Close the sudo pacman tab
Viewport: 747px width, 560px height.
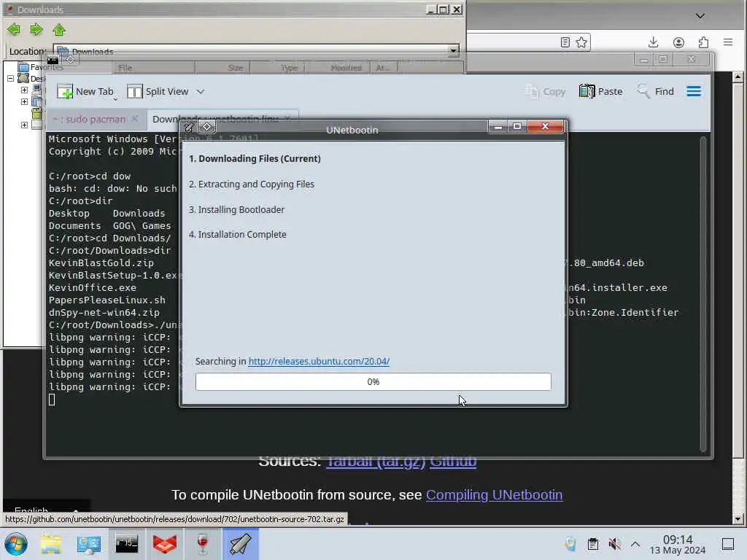pyautogui.click(x=135, y=119)
